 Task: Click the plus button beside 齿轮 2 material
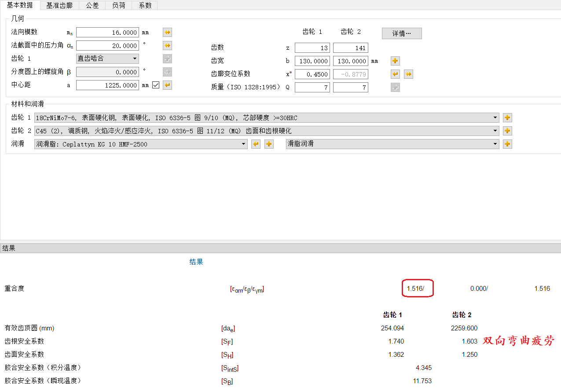click(507, 131)
